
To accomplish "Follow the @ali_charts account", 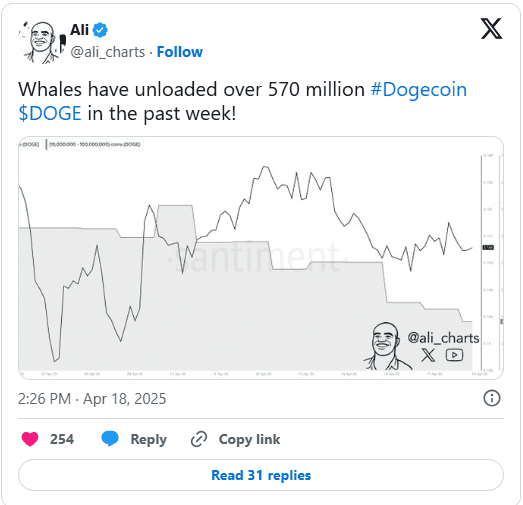I will (179, 52).
